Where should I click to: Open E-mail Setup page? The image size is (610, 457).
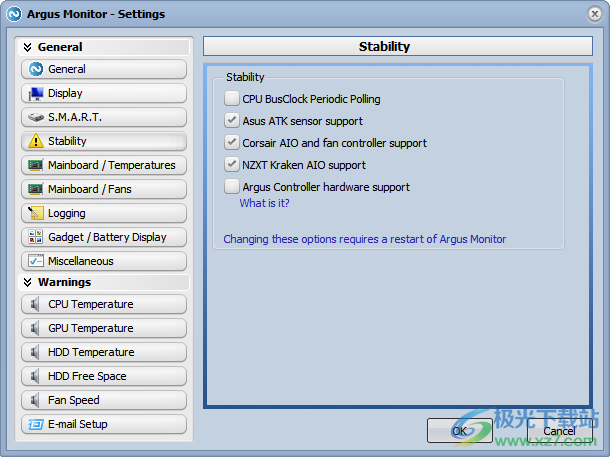point(104,424)
